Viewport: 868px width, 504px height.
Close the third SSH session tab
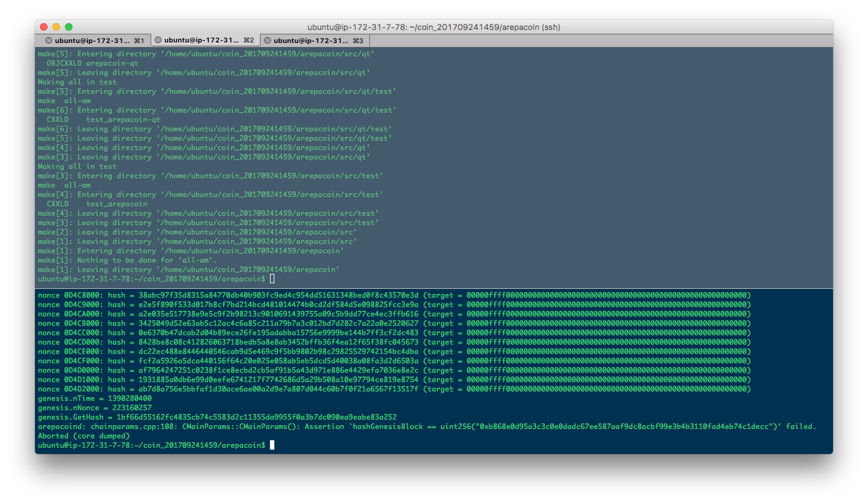(x=267, y=39)
